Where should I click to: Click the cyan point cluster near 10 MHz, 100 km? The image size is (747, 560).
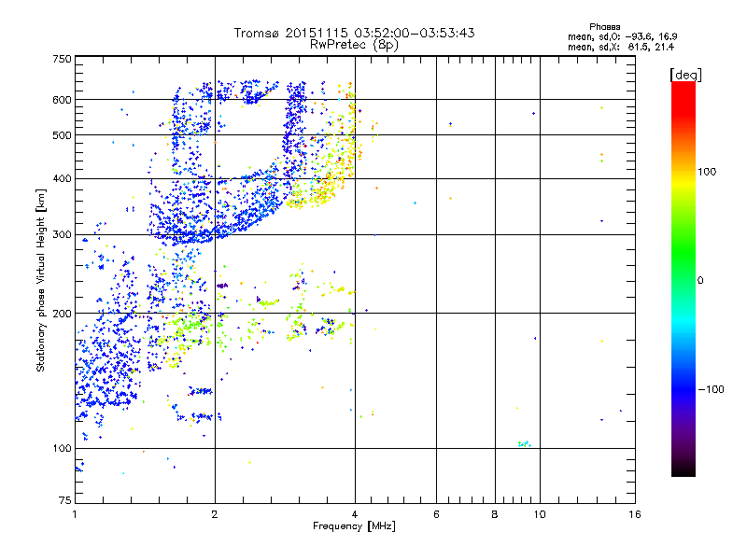coord(524,444)
